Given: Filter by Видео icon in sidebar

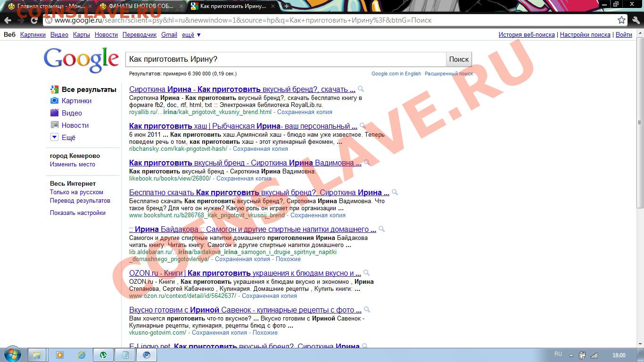Looking at the screenshot, I should pos(54,113).
